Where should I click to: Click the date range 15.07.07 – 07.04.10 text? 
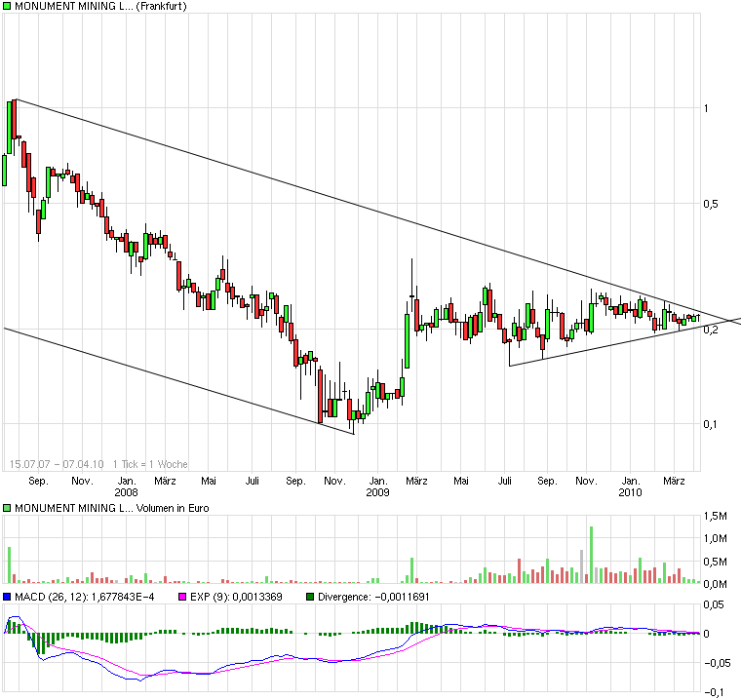57,464
